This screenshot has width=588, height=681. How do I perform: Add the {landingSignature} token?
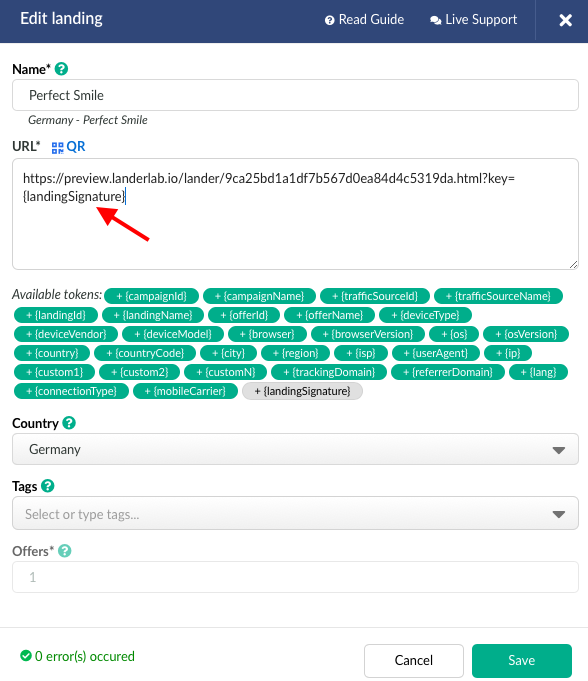pos(302,391)
